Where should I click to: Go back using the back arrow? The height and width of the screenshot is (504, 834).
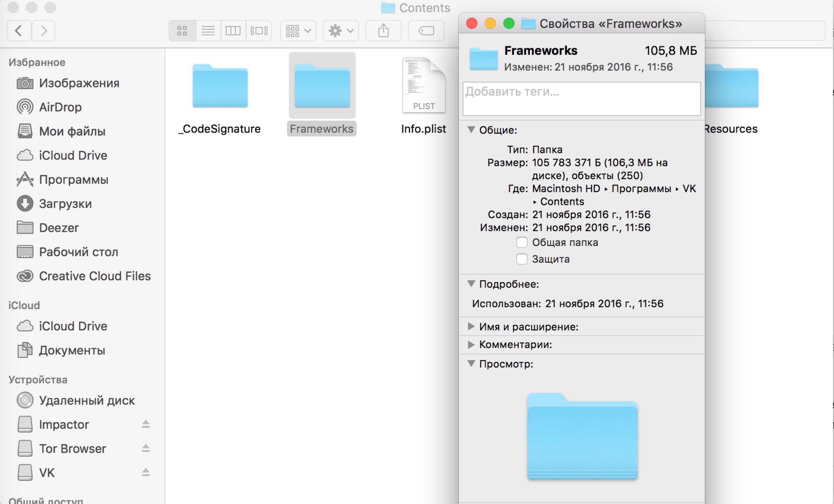19,31
